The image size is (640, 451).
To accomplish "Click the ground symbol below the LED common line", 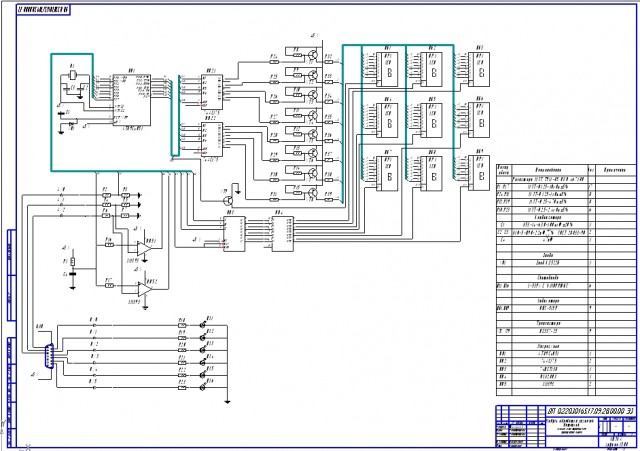I will pos(227,402).
